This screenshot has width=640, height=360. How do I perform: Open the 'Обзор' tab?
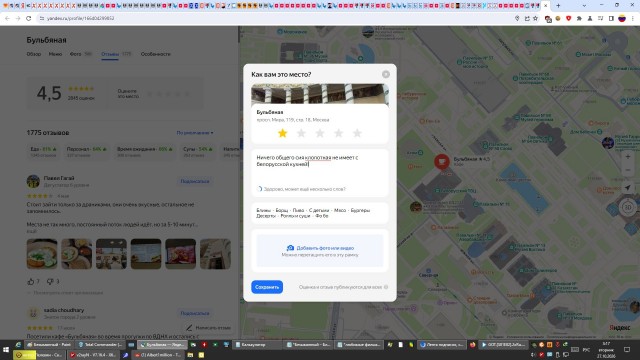click(34, 54)
